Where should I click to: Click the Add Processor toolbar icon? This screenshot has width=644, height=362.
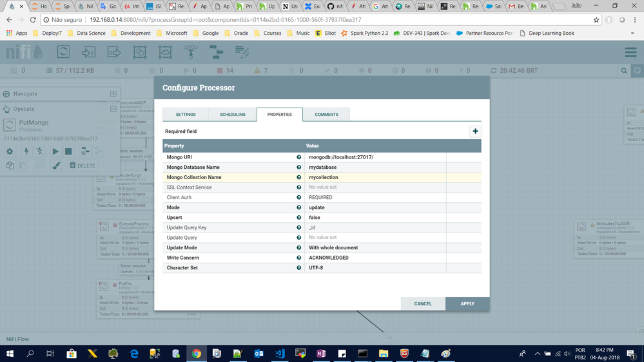(x=63, y=52)
